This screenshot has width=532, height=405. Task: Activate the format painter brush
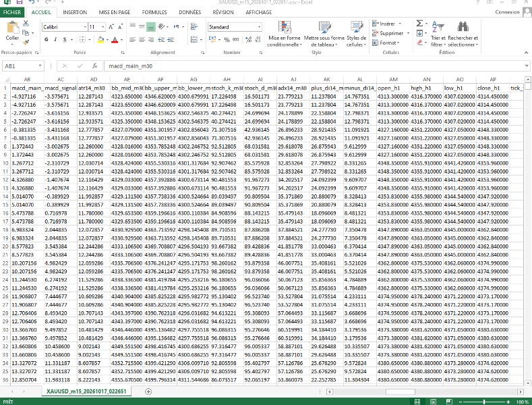26,42
